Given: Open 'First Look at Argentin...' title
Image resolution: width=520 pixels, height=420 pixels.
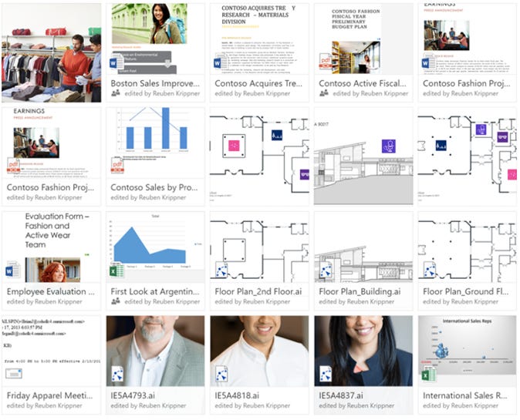Looking at the screenshot, I should [155, 291].
